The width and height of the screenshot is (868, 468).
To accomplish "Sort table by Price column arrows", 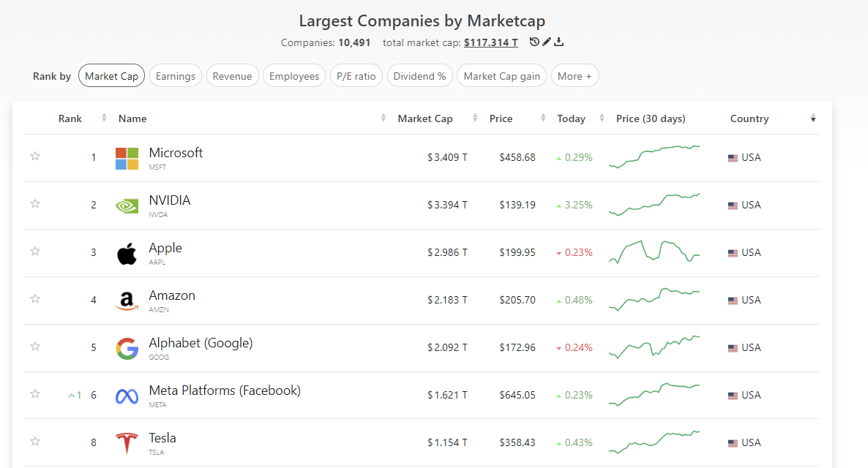I will (x=542, y=118).
